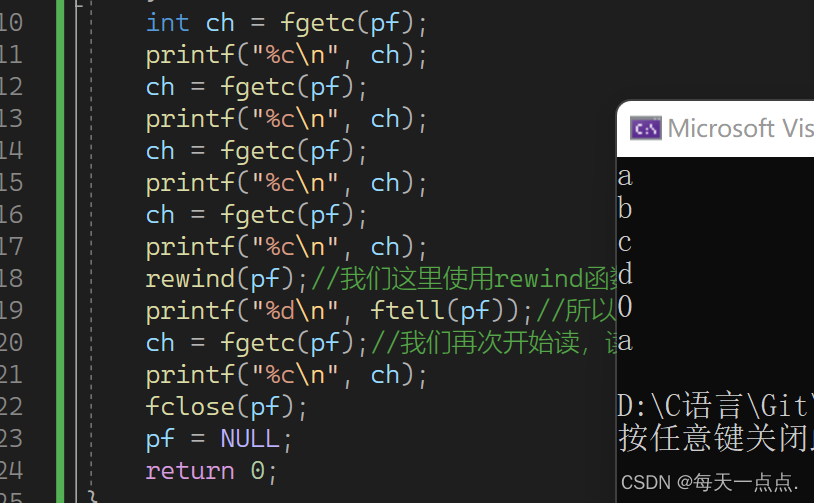814x503 pixels.
Task: Click the first 'a' console output line
Action: [625, 178]
